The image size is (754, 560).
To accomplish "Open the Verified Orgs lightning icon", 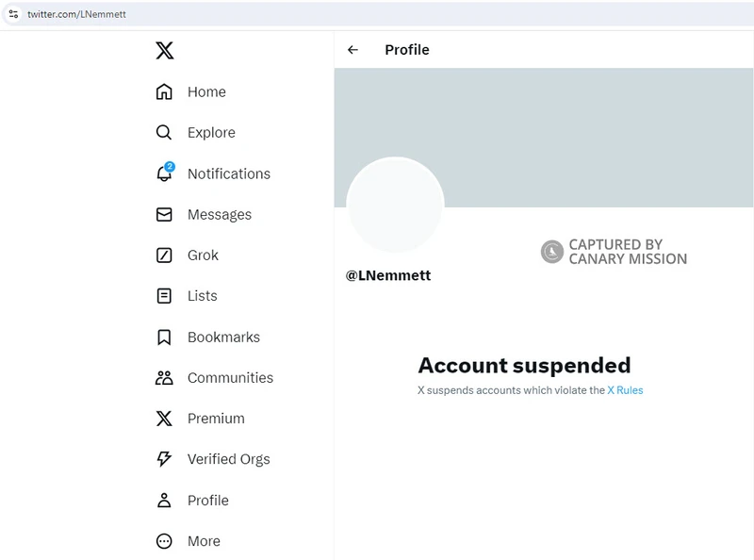I will 164,459.
